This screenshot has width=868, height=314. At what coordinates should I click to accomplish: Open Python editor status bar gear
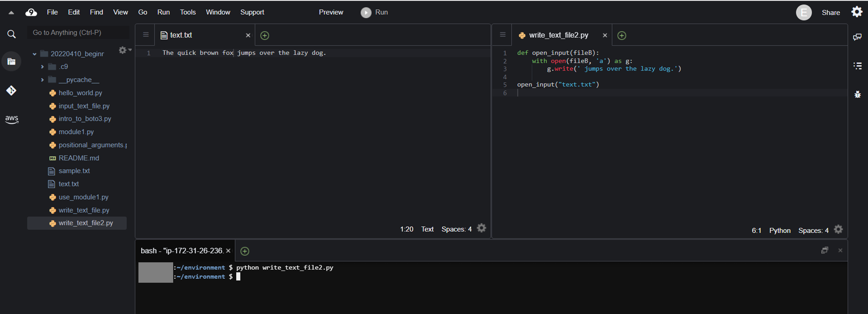(838, 229)
